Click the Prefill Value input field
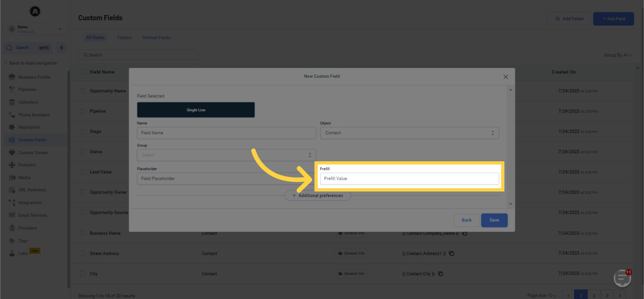Image resolution: width=644 pixels, height=299 pixels. point(409,179)
